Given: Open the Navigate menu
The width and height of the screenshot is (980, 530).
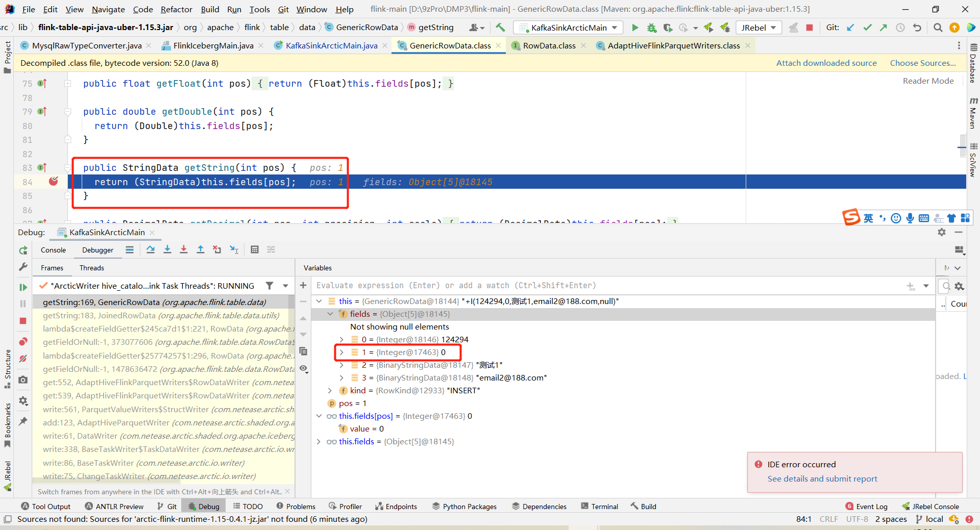Looking at the screenshot, I should click(x=108, y=9).
